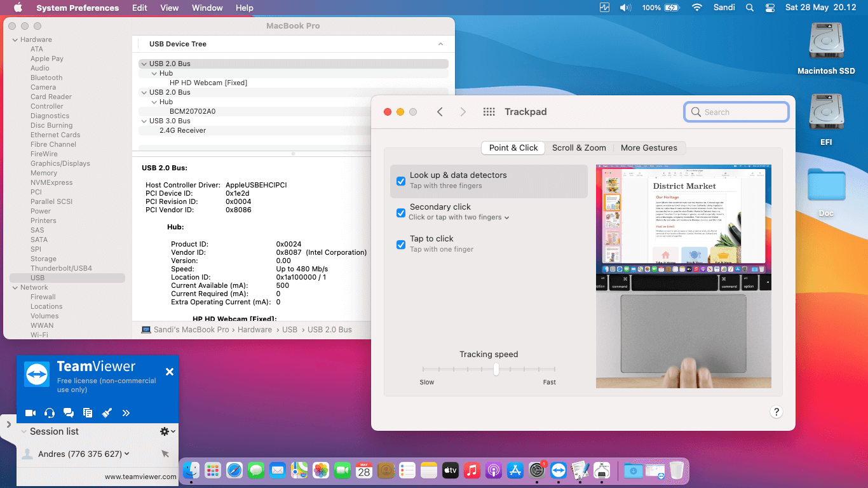Show all preferences with the grid icon

(x=489, y=112)
